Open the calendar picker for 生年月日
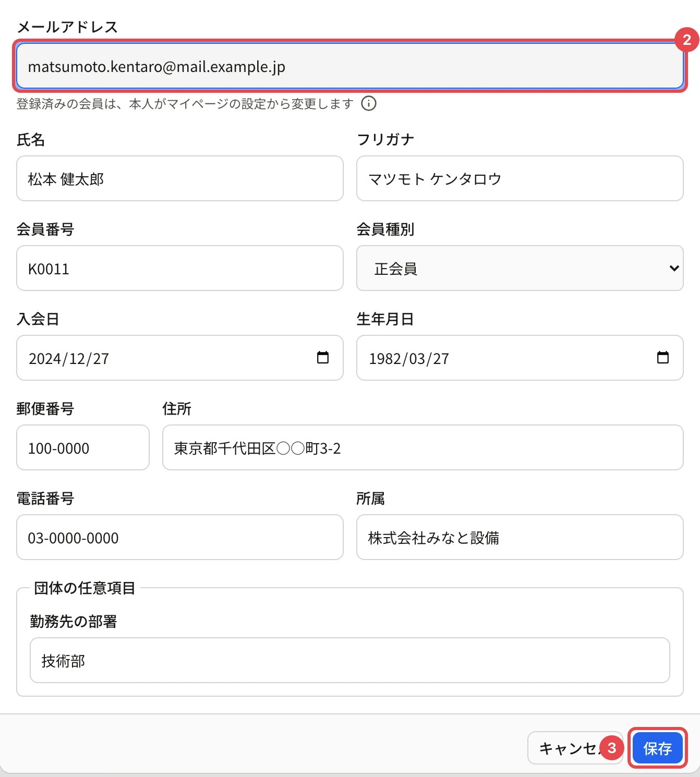The height and width of the screenshot is (777, 700). pos(663,358)
